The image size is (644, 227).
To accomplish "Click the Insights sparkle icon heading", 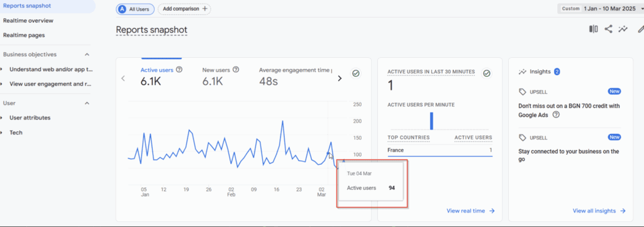I will click(523, 72).
